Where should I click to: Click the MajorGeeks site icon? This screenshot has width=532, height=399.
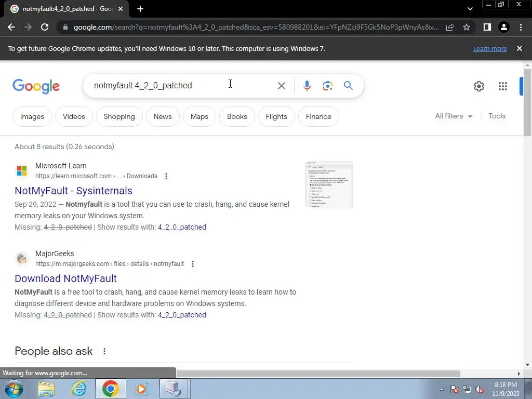pyautogui.click(x=22, y=259)
